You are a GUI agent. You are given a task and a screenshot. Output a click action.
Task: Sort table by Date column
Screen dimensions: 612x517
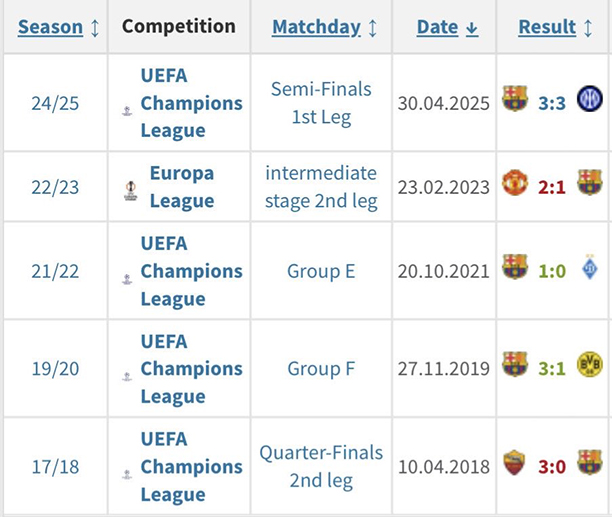[437, 27]
